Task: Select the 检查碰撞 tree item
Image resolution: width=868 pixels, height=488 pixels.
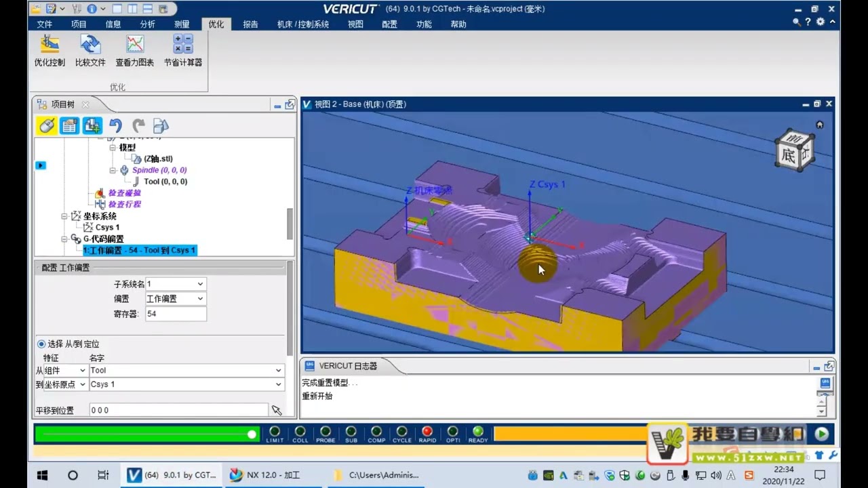Action: (x=125, y=193)
